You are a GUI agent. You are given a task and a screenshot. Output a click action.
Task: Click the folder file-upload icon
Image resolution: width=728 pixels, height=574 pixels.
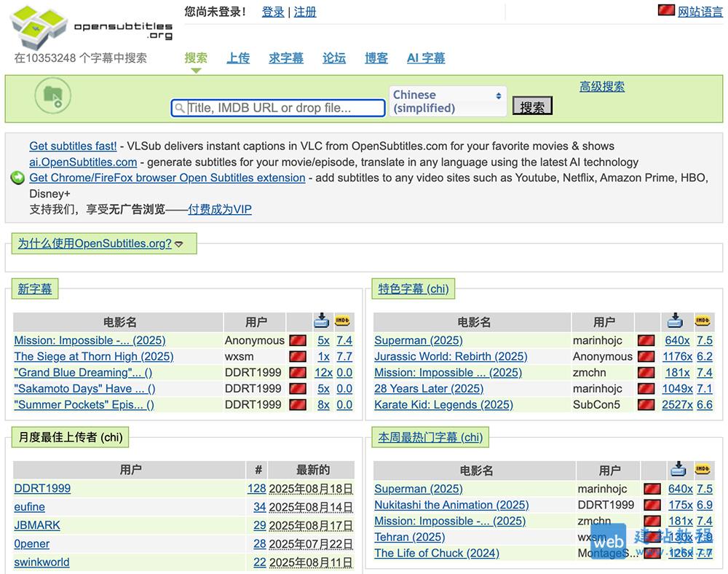pos(53,95)
